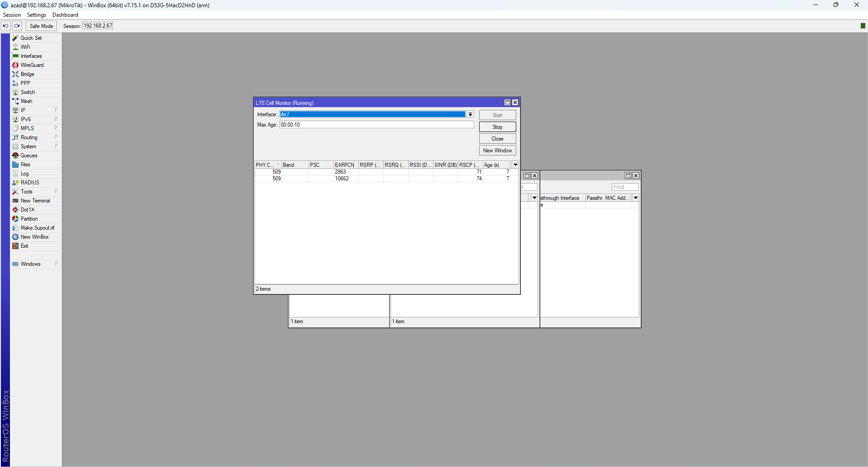This screenshot has height=467, width=868.
Task: Sort by EARFCN column header
Action: click(x=346, y=165)
